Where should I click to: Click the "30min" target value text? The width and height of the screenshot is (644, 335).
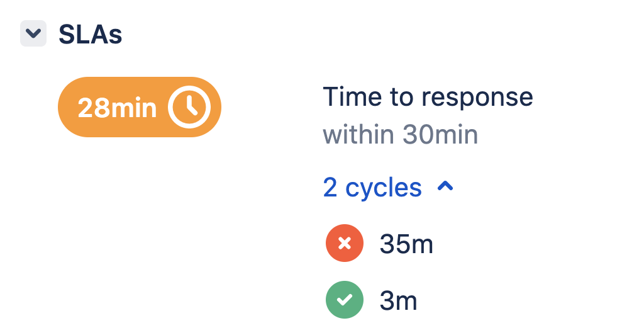tap(440, 134)
